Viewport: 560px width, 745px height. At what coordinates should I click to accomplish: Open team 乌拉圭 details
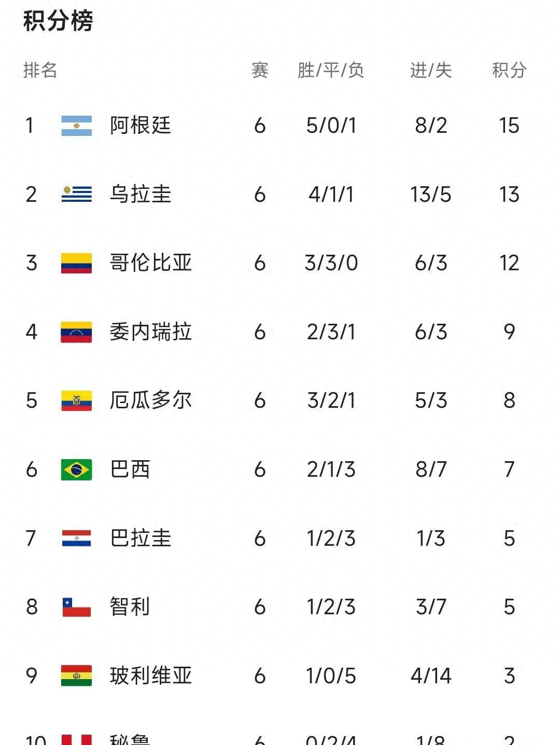coord(140,194)
